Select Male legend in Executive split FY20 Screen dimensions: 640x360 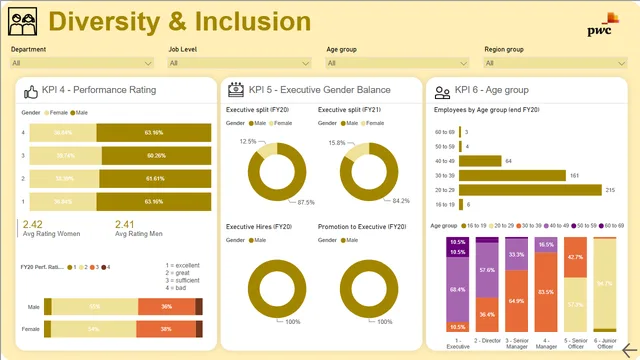click(x=258, y=123)
